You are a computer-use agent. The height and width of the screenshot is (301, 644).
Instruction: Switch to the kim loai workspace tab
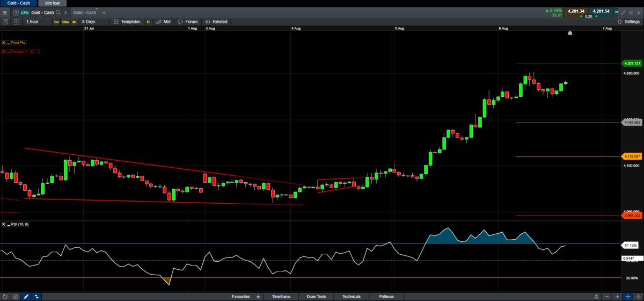point(52,3)
